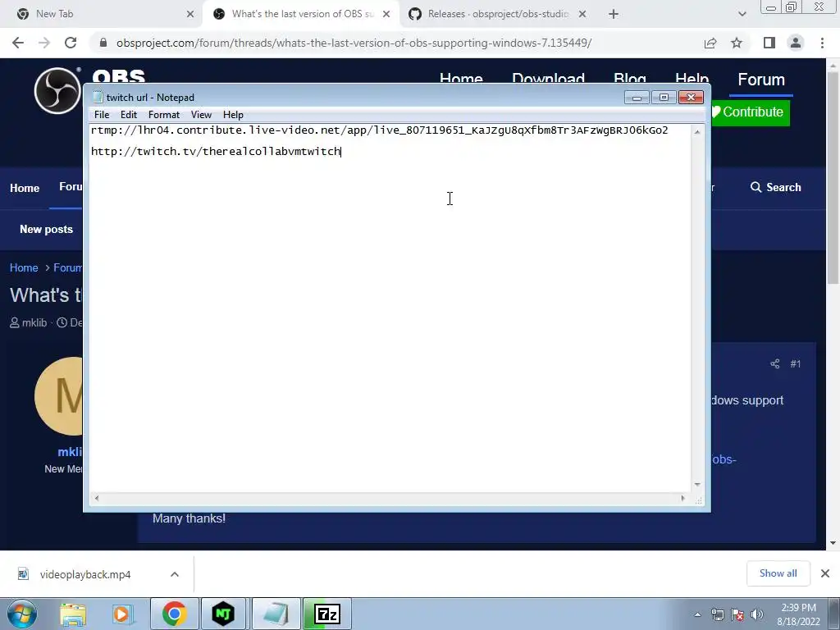Open 7-Zip from the taskbar
Screen dimensions: 840x630
[327, 614]
